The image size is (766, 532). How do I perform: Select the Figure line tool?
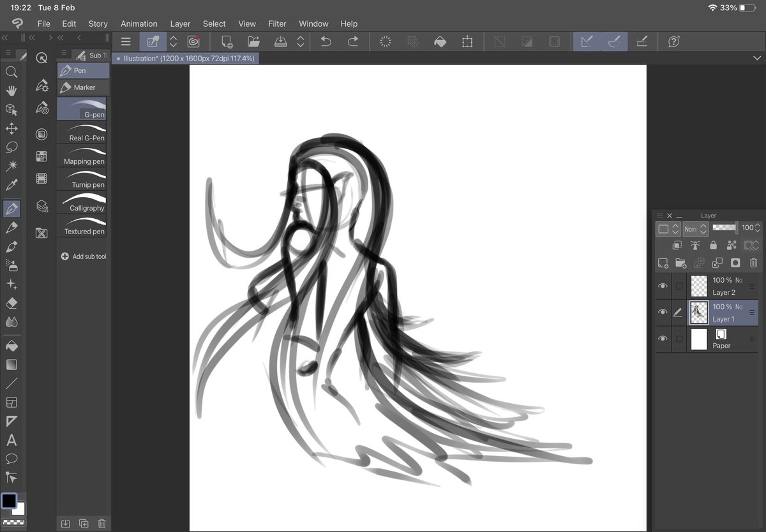click(11, 383)
